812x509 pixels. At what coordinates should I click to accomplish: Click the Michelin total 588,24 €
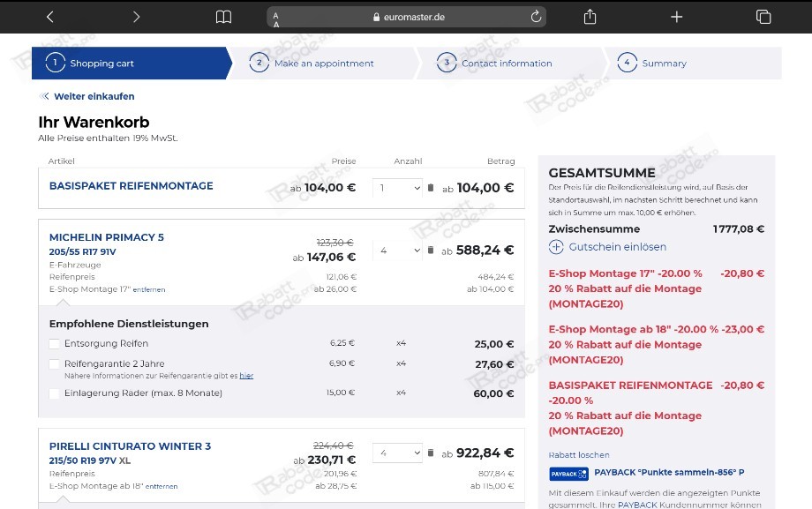point(485,251)
